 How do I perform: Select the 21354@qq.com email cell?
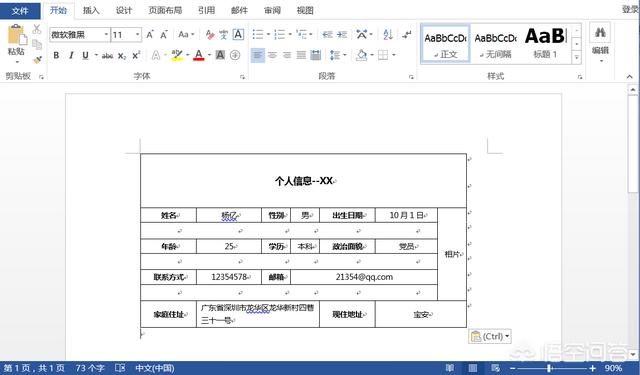[364, 277]
